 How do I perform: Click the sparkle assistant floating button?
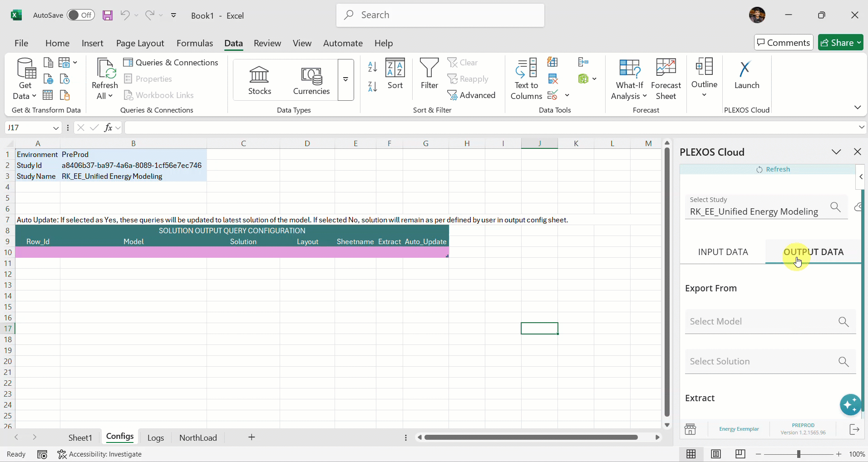coord(850,405)
